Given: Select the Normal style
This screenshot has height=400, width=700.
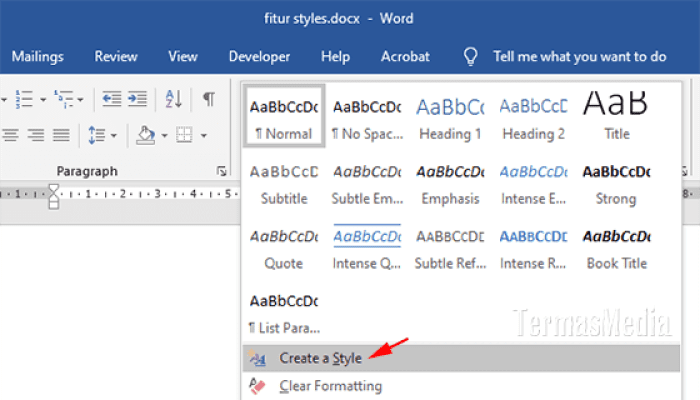Looking at the screenshot, I should tap(284, 116).
